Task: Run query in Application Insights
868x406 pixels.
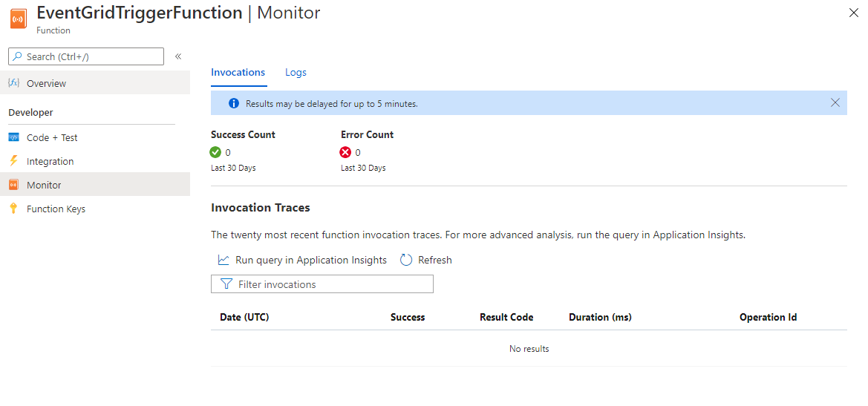Action: 303,260
